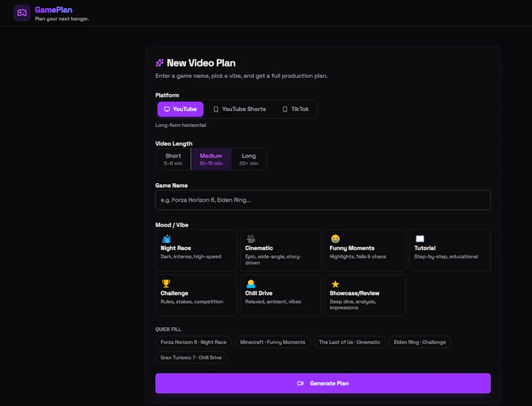
Task: Click the video camera icon in Generate Plan
Action: [x=301, y=383]
